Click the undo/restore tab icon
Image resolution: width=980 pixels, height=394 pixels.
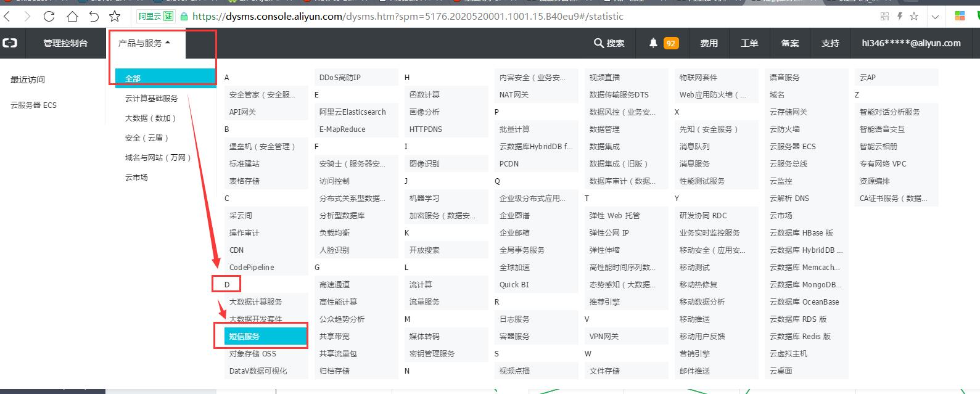pyautogui.click(x=94, y=16)
